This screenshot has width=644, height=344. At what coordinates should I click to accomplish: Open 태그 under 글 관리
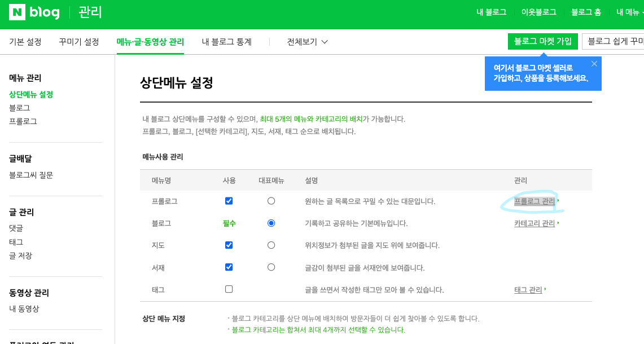pos(16,242)
